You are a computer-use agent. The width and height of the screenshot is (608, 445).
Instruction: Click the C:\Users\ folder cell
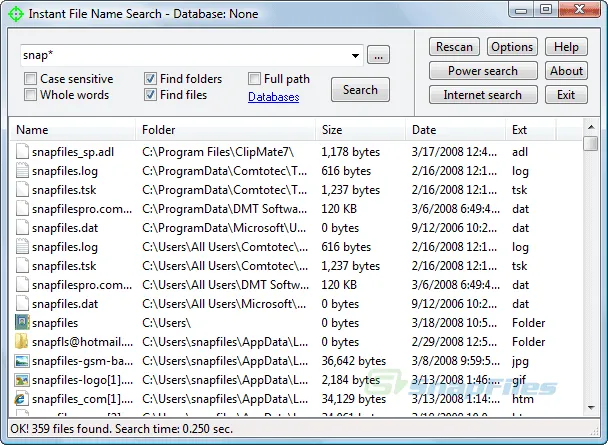(167, 323)
